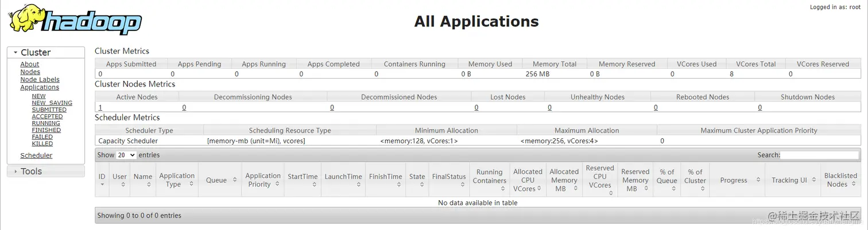
Task: Sort table by Progress column
Action: coord(737,180)
